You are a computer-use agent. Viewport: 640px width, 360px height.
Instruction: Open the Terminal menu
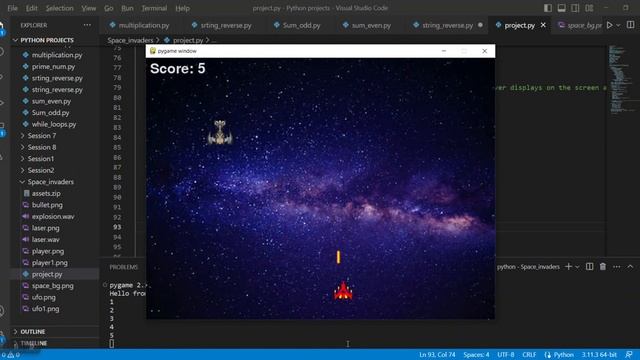(x=154, y=8)
